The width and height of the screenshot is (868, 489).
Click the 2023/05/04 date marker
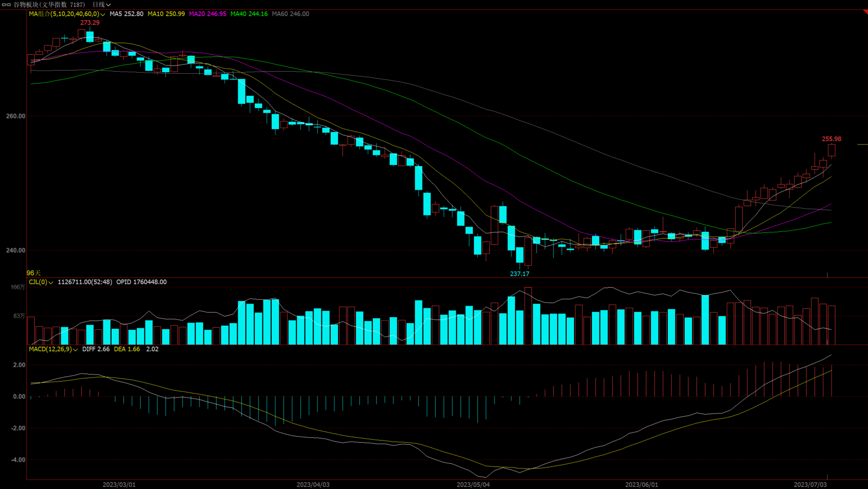coord(473,485)
